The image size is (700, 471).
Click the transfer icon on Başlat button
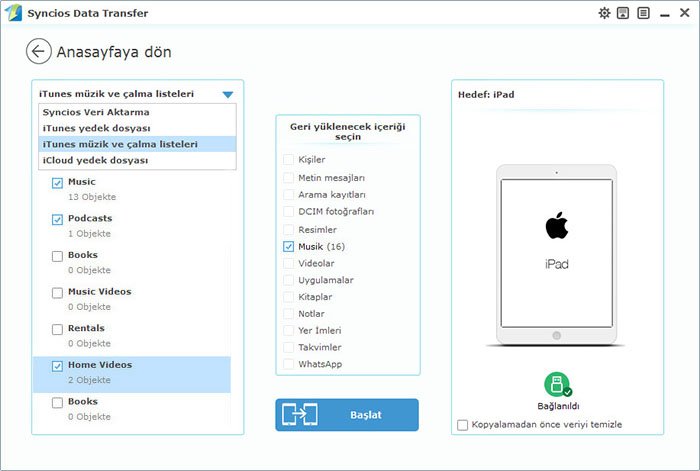300,415
